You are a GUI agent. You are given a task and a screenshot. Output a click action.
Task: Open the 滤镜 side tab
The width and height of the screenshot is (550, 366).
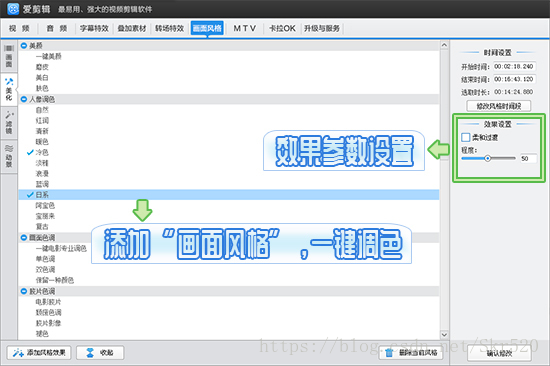[x=9, y=122]
